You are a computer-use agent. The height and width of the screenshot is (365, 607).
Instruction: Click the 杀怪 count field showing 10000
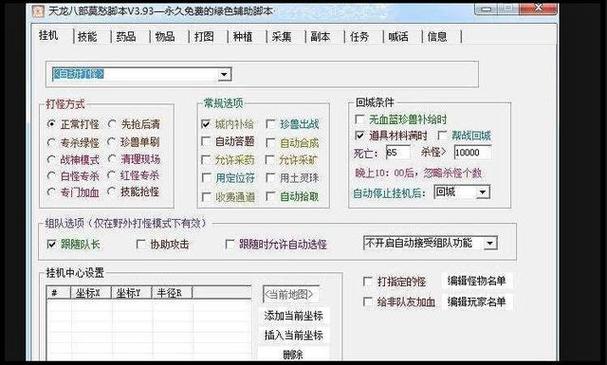tap(472, 153)
